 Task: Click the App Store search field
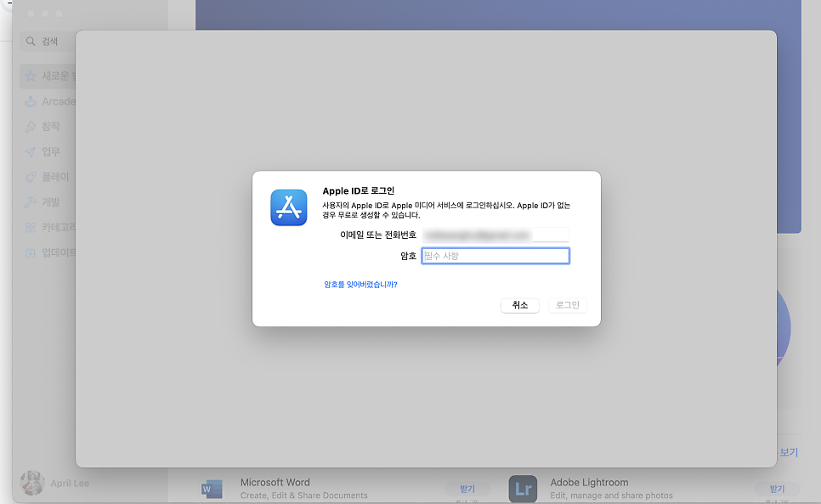[x=48, y=41]
